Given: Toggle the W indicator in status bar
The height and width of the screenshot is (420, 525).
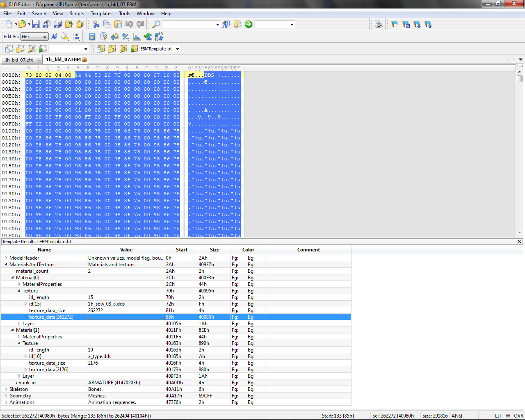Looking at the screenshot, I should tap(508, 415).
